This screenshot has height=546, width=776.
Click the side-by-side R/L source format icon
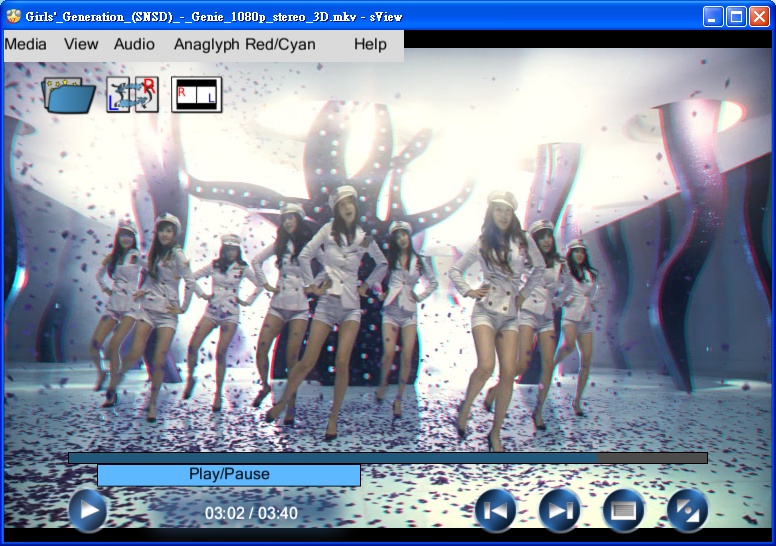point(196,94)
